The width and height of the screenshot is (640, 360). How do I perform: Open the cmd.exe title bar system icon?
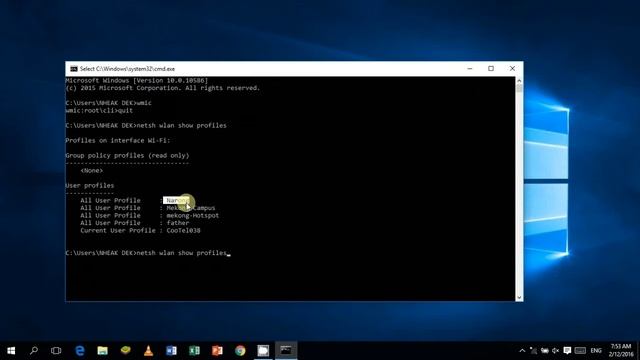73,69
